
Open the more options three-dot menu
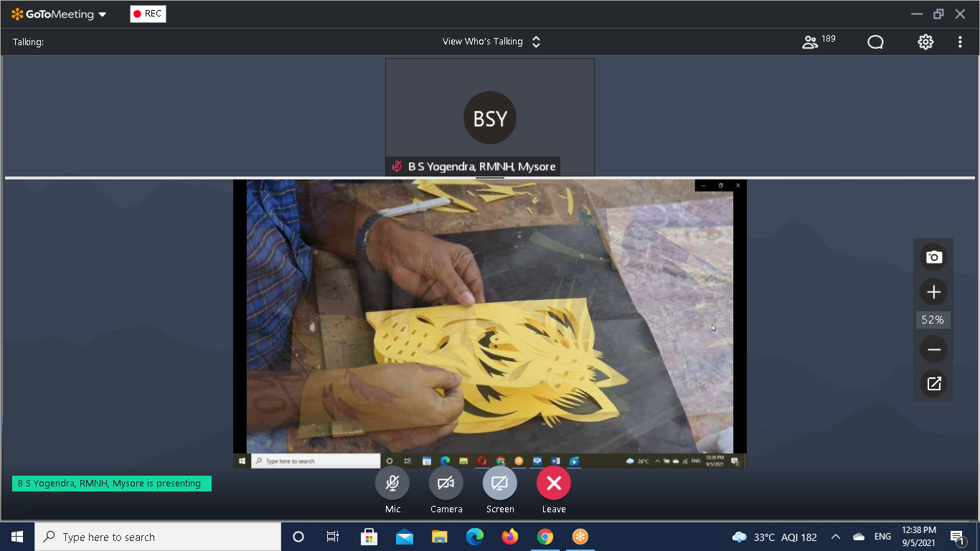tap(960, 42)
